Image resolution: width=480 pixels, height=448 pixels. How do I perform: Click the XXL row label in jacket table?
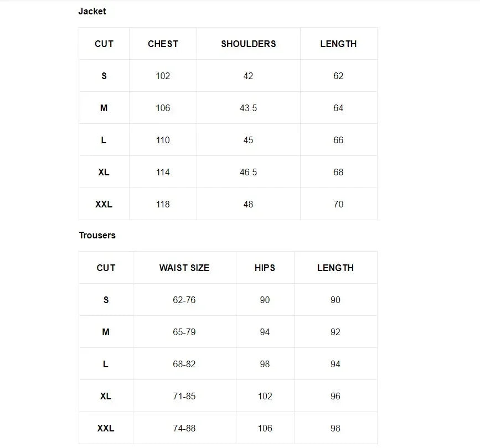pyautogui.click(x=104, y=204)
